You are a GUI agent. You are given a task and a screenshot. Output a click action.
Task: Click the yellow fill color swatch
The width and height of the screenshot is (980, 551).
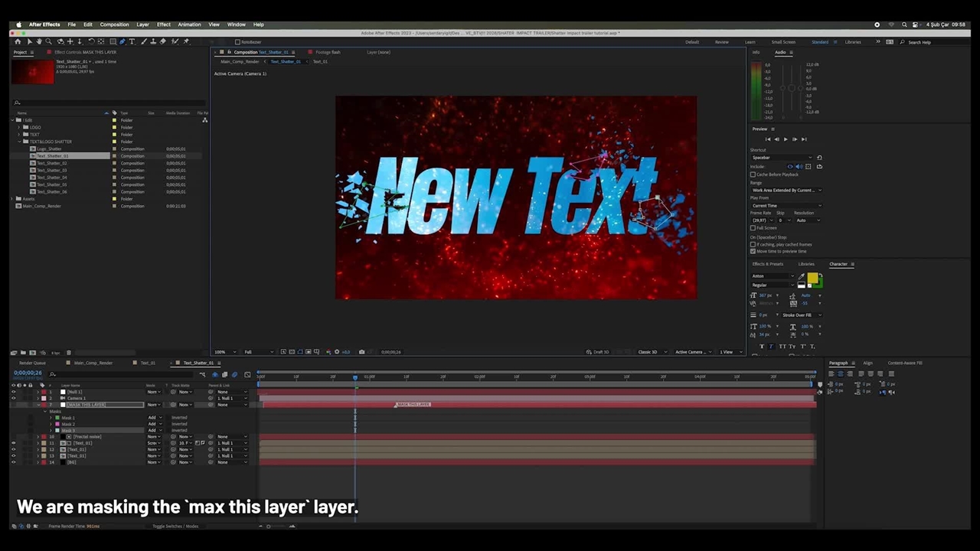(x=812, y=278)
